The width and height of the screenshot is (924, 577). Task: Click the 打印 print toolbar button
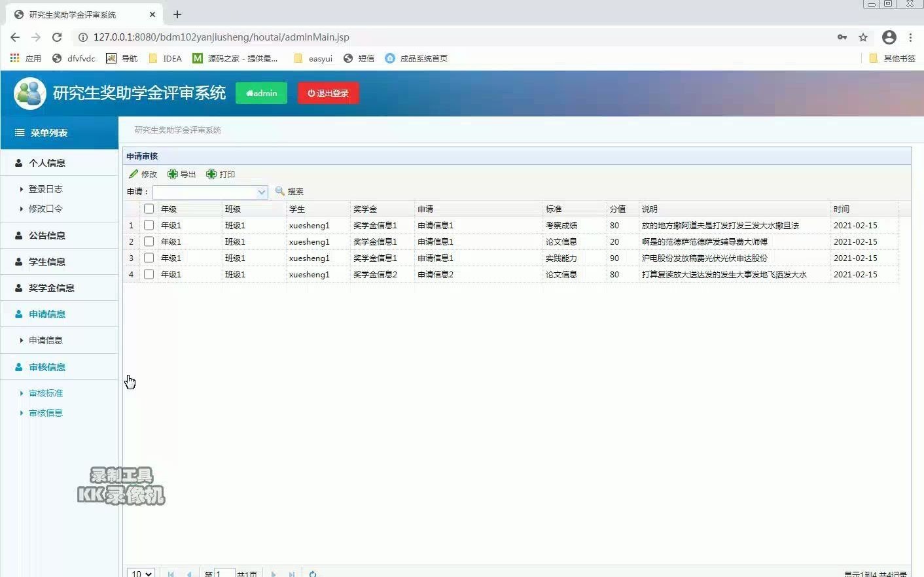click(x=221, y=174)
